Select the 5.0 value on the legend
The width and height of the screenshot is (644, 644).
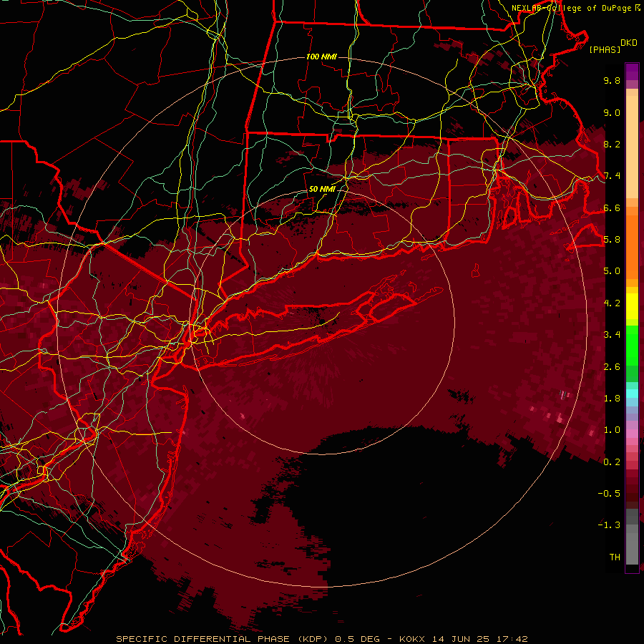click(x=612, y=271)
